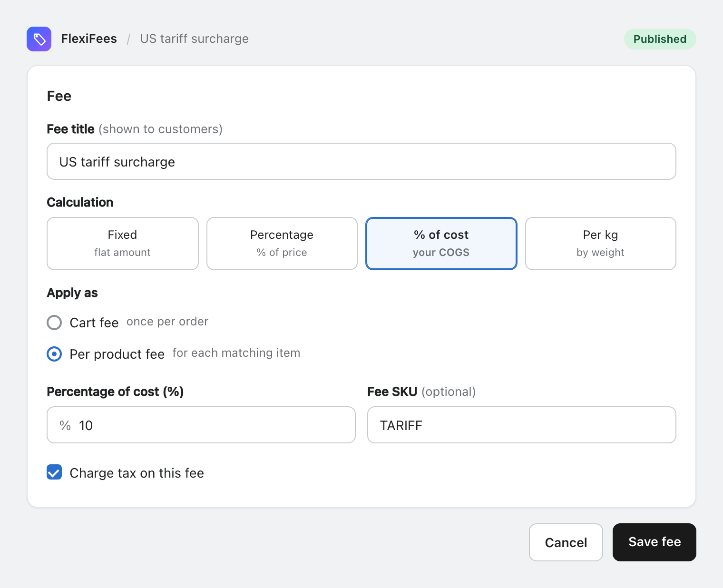Image resolution: width=723 pixels, height=588 pixels.
Task: Choose Per kg by weight calculation
Action: tap(601, 244)
